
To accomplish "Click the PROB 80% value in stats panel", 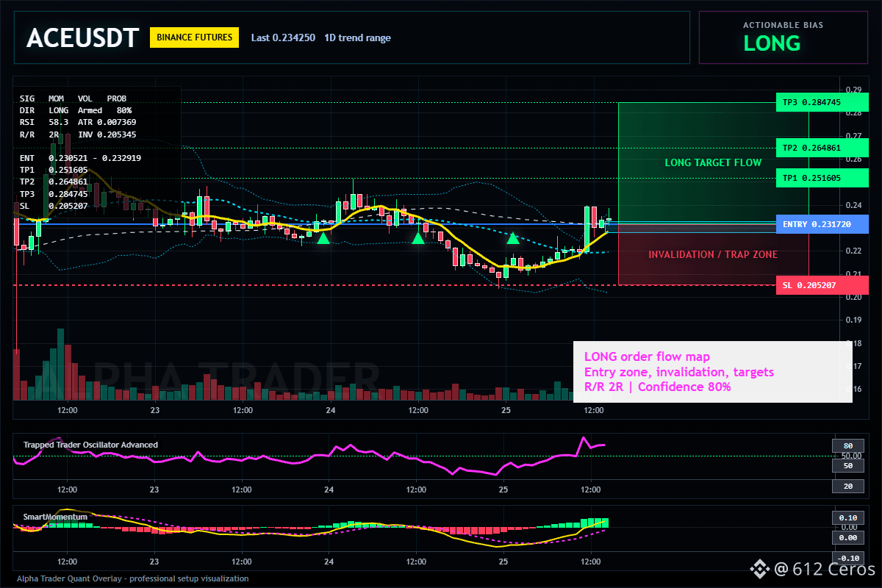I will 124,110.
